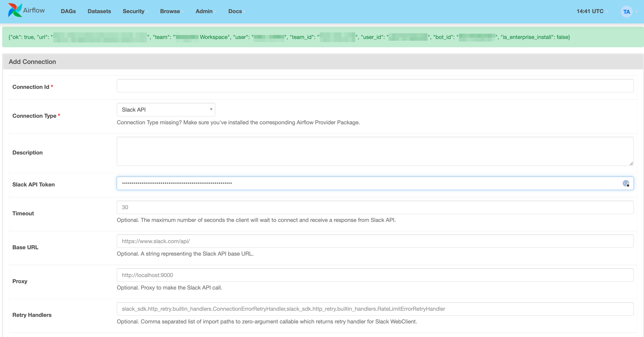
Task: Select the Retry Handlers input field
Action: (375, 309)
